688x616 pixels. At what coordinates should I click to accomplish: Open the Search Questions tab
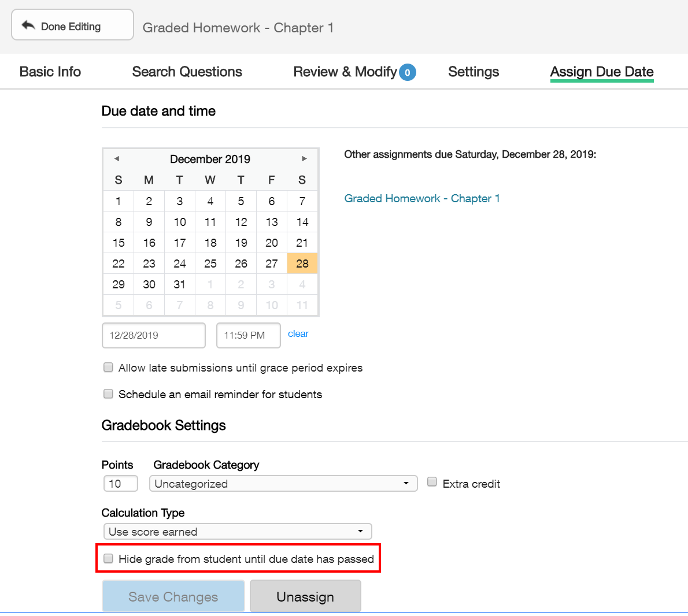click(187, 72)
